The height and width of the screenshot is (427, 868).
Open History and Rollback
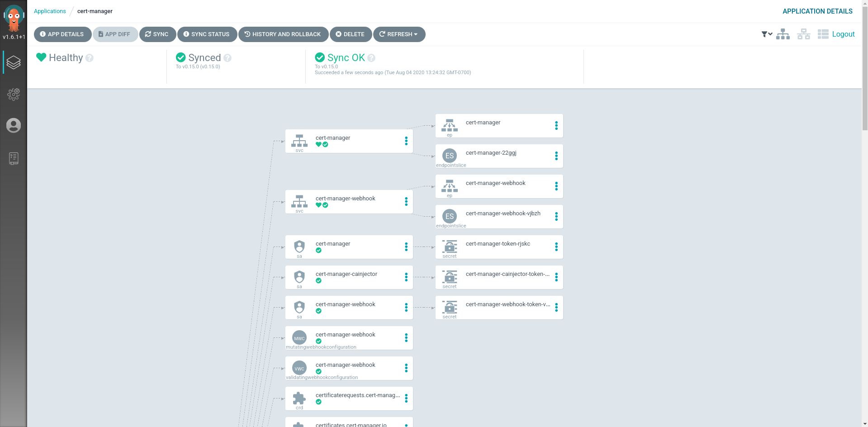(283, 34)
